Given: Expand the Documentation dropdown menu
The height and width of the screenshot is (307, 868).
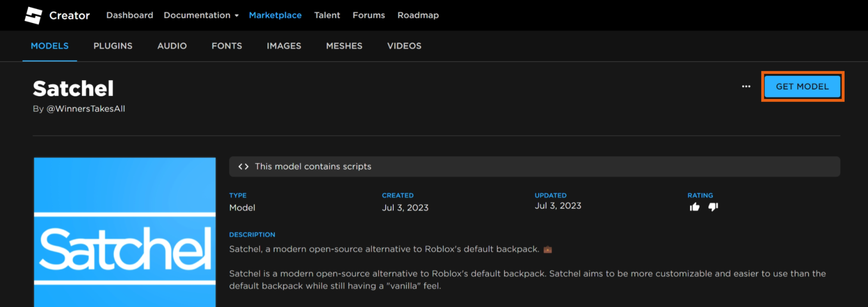Looking at the screenshot, I should tap(201, 15).
